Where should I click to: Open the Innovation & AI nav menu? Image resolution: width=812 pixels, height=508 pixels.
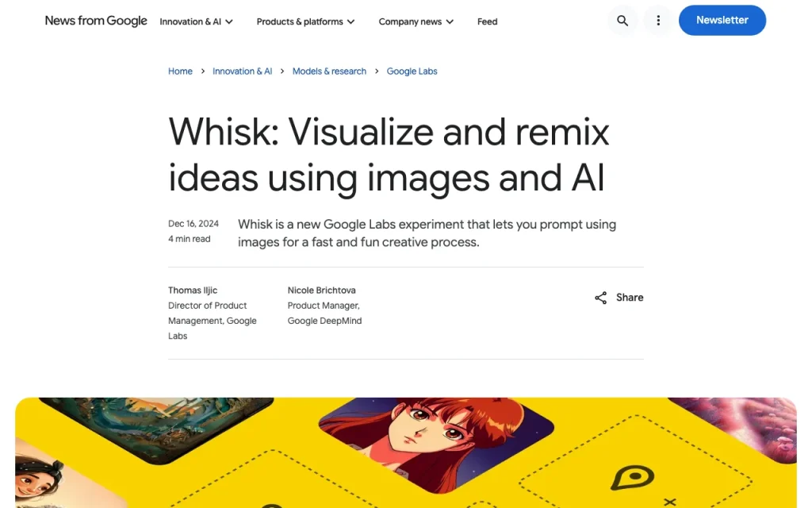coord(197,21)
